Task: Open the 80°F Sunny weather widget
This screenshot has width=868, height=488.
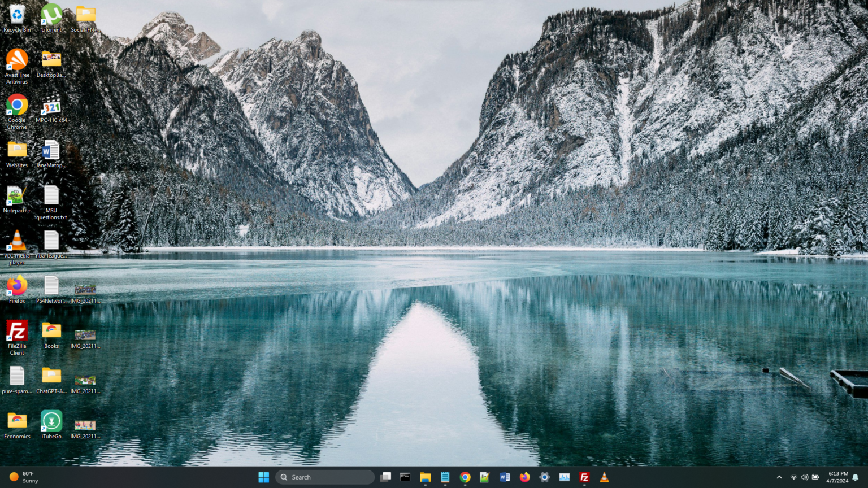Action: [23, 477]
